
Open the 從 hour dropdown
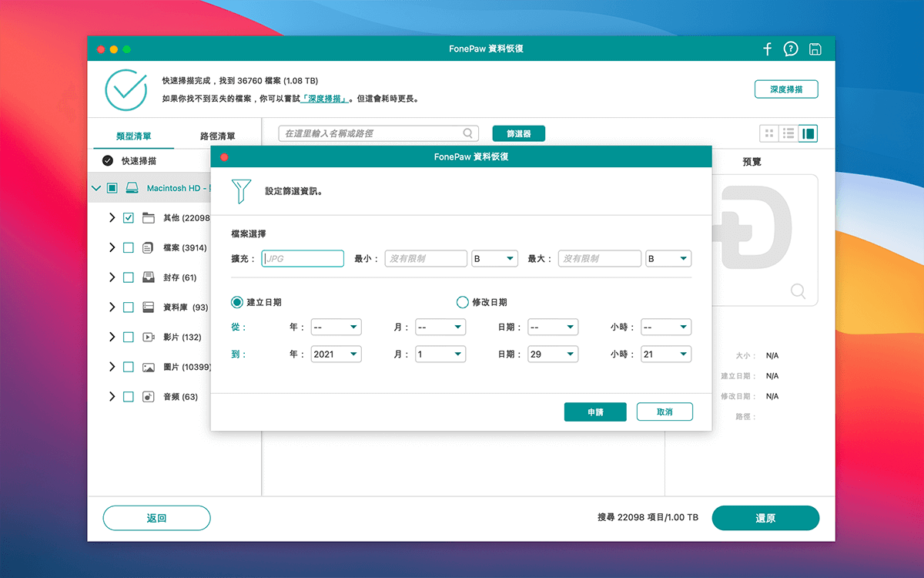coord(665,328)
